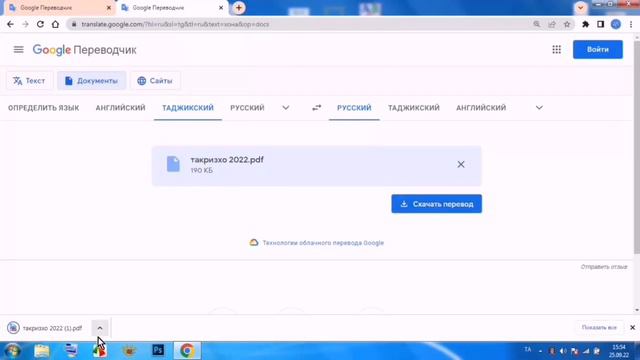Click the такризхо 2022.pdf document icon
This screenshot has width=640, height=360.
pos(173,164)
